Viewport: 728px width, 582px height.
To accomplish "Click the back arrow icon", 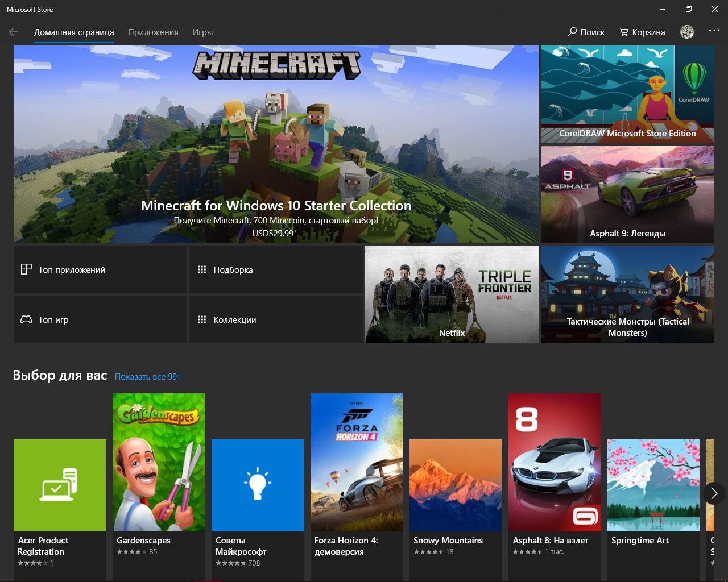I will 14,32.
